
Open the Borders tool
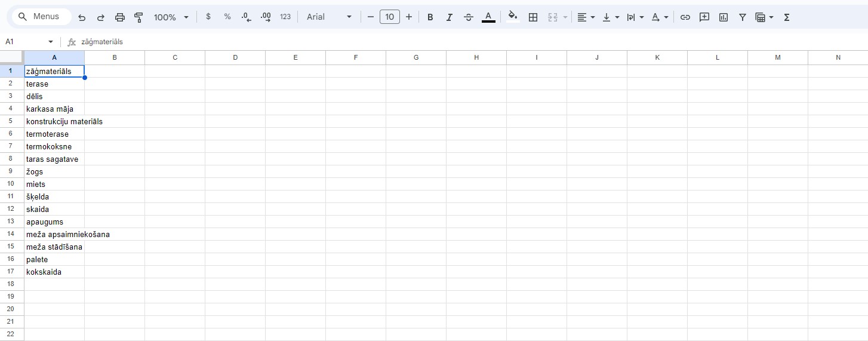click(533, 17)
